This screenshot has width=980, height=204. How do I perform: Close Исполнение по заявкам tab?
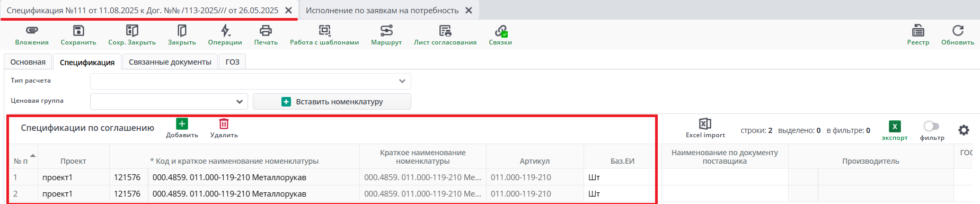coord(469,10)
